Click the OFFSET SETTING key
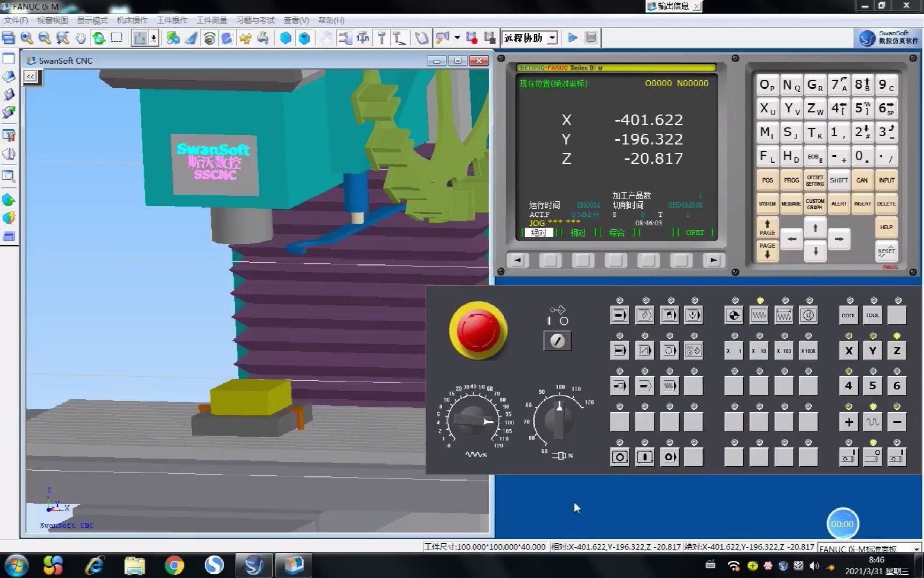This screenshot has height=578, width=924. 815,180
